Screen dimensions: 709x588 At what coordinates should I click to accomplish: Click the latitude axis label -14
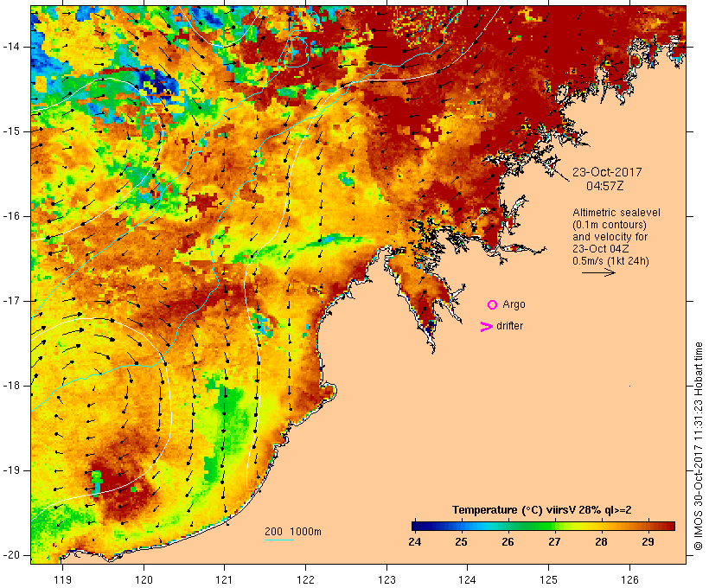point(11,47)
